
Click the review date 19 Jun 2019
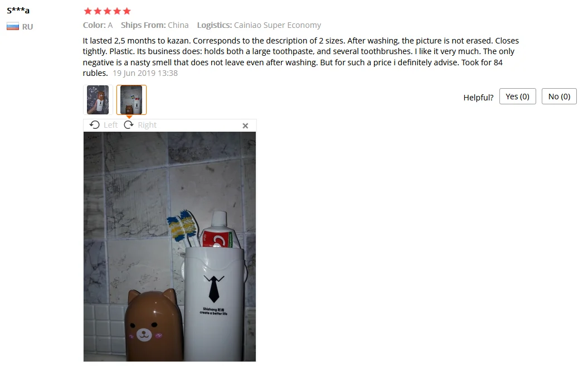click(x=145, y=73)
